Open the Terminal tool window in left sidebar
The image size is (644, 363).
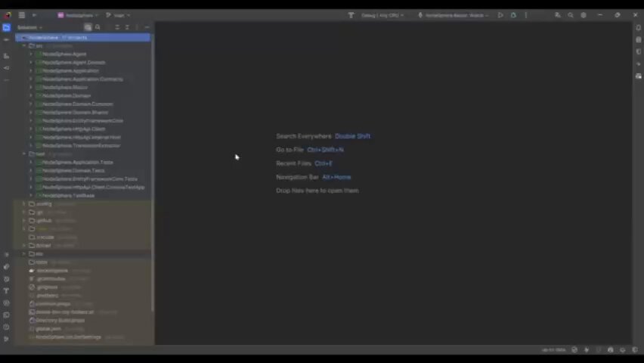tap(6, 315)
